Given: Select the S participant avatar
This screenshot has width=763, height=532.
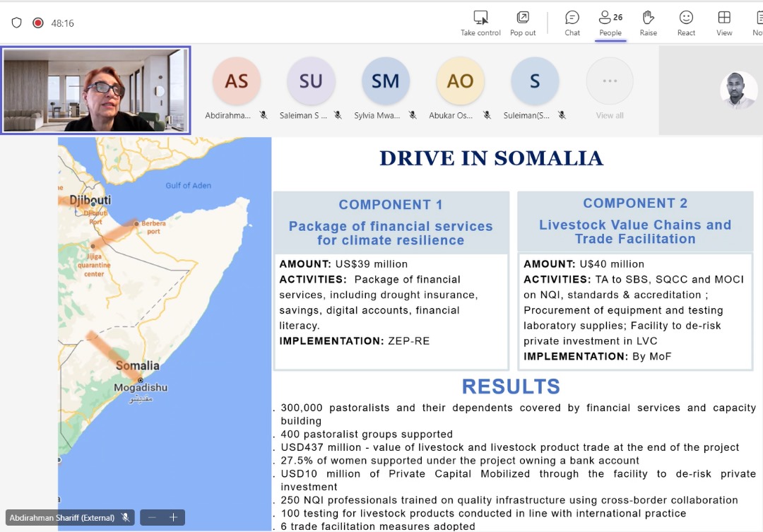Looking at the screenshot, I should [x=535, y=81].
